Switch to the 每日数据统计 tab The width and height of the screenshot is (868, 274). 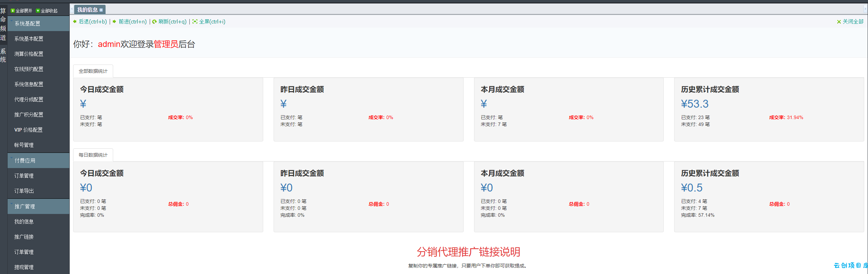pos(93,155)
